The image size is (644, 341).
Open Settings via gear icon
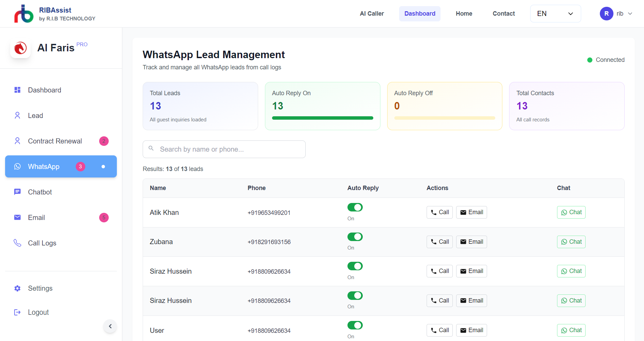click(x=17, y=288)
